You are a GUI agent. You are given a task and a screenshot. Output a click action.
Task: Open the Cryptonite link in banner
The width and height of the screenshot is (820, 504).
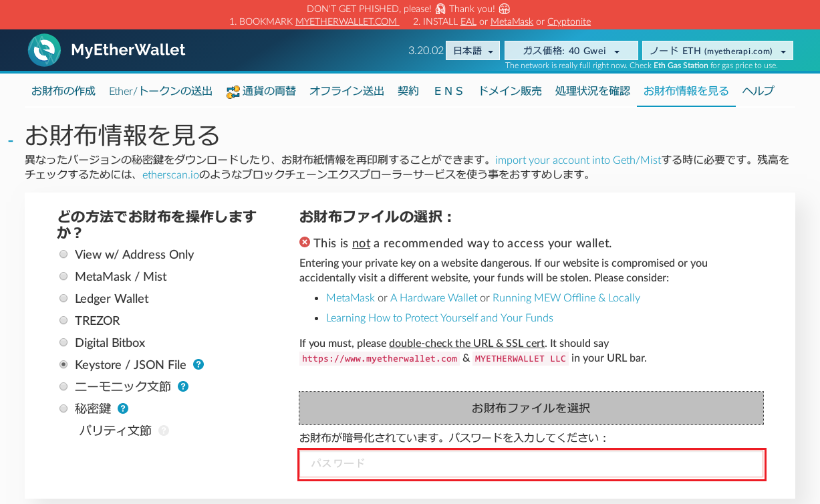[569, 21]
